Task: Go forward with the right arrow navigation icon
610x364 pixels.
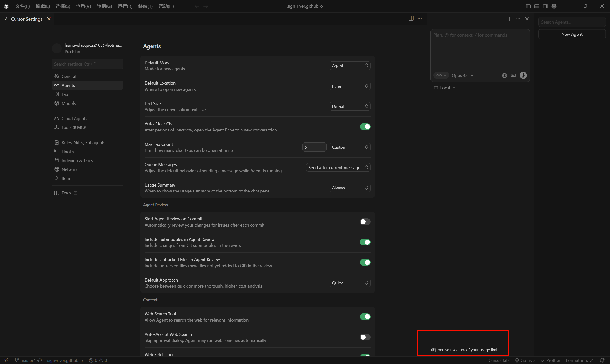Action: point(206,6)
